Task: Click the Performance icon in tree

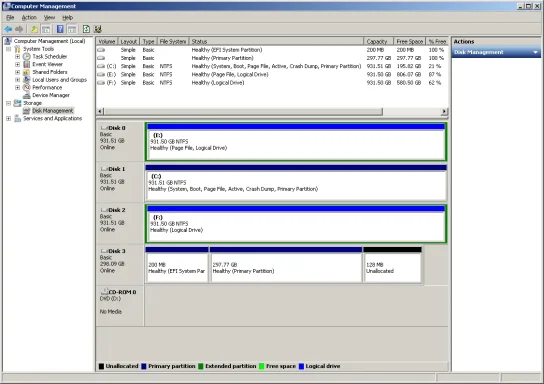Action: [x=27, y=87]
